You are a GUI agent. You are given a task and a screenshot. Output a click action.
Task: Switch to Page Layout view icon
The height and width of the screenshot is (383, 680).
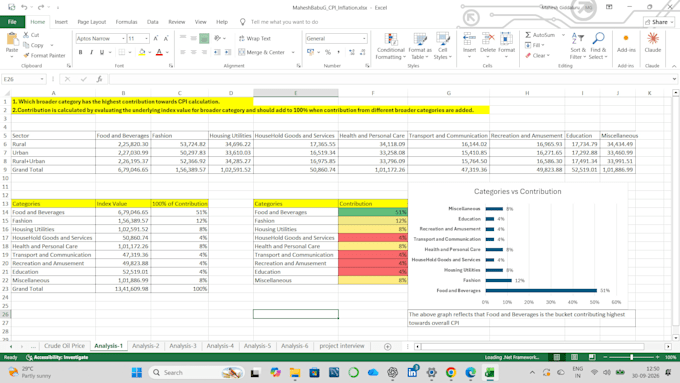574,357
